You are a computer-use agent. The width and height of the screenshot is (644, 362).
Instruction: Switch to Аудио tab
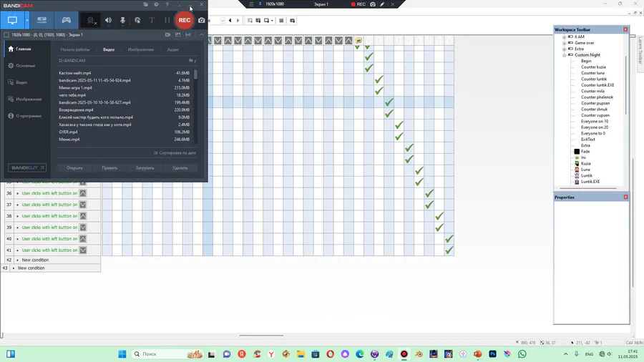173,49
